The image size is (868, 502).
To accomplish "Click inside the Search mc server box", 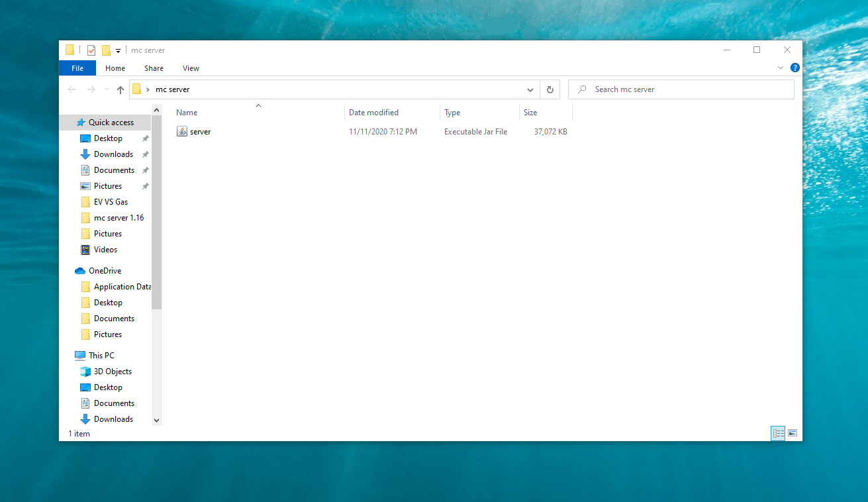I will pos(682,89).
